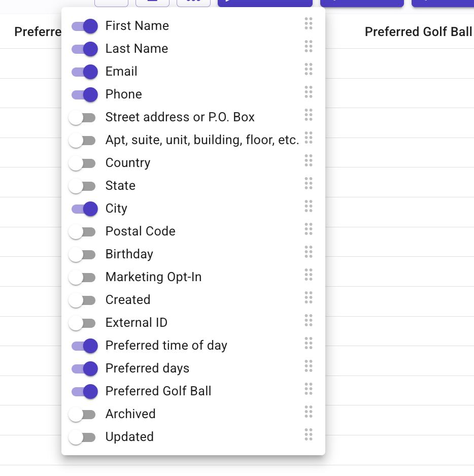Disable the First Name column toggle
The width and height of the screenshot is (474, 476).
(x=84, y=26)
